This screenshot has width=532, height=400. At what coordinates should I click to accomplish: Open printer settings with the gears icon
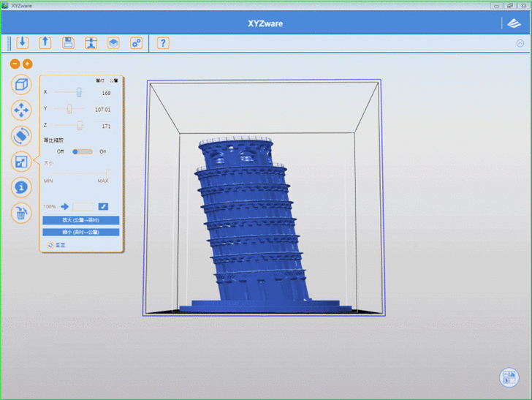136,43
